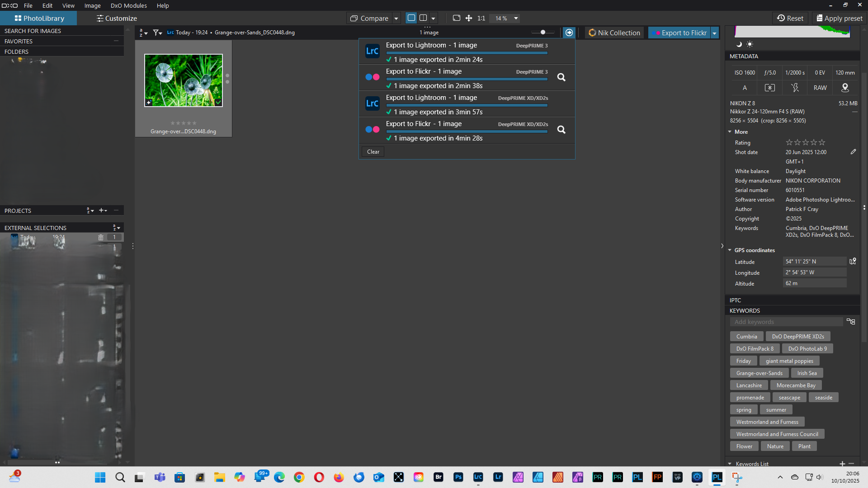Show GPS location on map icon
This screenshot has height=488, width=868.
[853, 261]
